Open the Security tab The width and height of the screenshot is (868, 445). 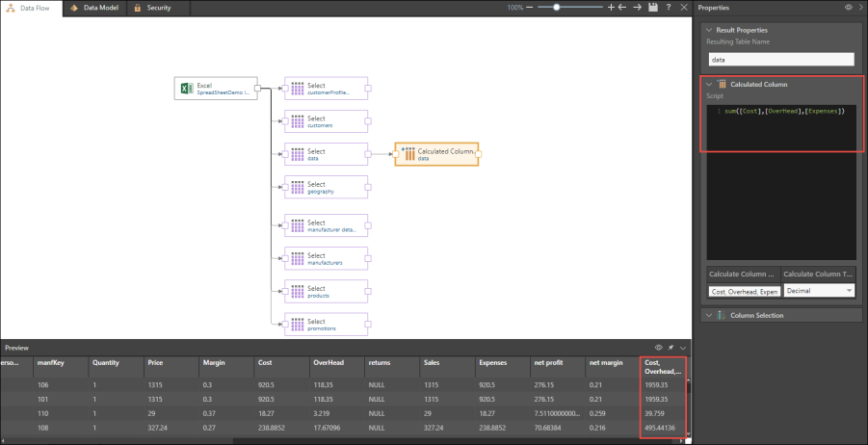pos(152,7)
